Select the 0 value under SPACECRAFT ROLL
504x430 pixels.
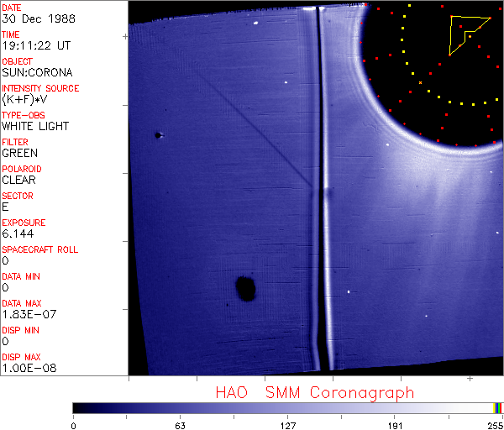(x=5, y=260)
